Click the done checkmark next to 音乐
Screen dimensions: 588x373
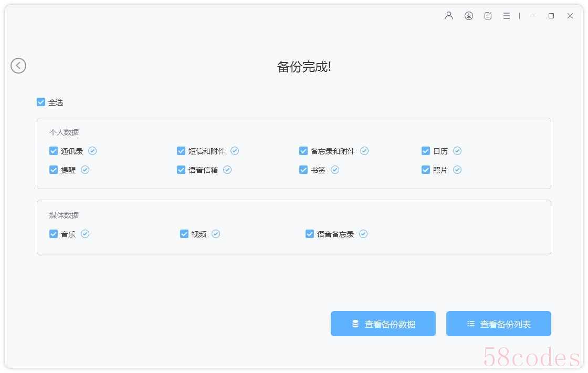pos(85,234)
